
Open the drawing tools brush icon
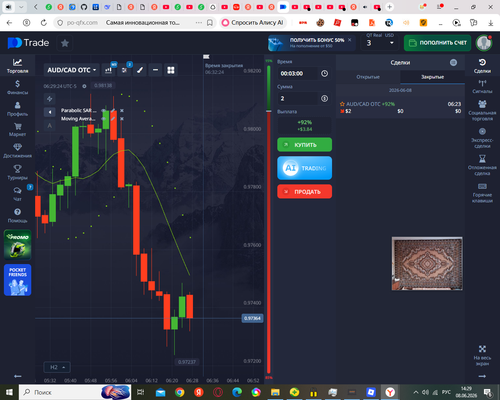click(x=140, y=70)
